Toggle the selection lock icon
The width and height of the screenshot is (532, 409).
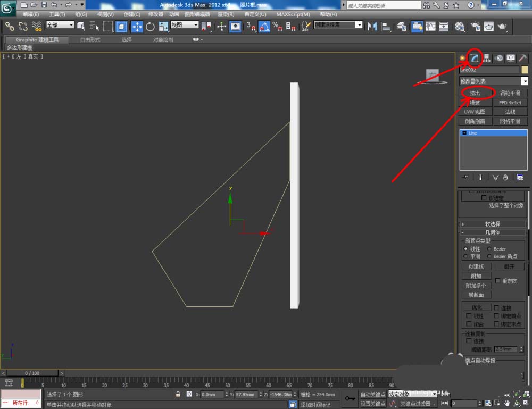point(178,394)
